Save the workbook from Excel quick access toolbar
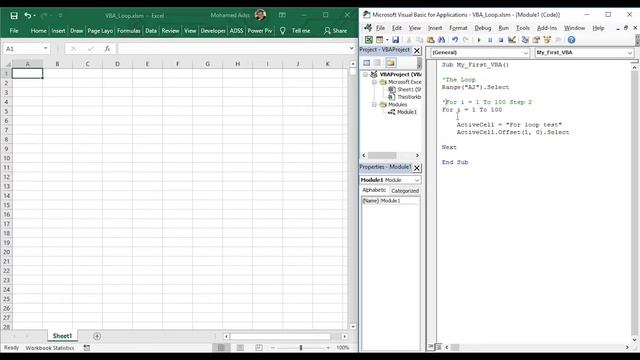640x360 pixels. pos(14,16)
